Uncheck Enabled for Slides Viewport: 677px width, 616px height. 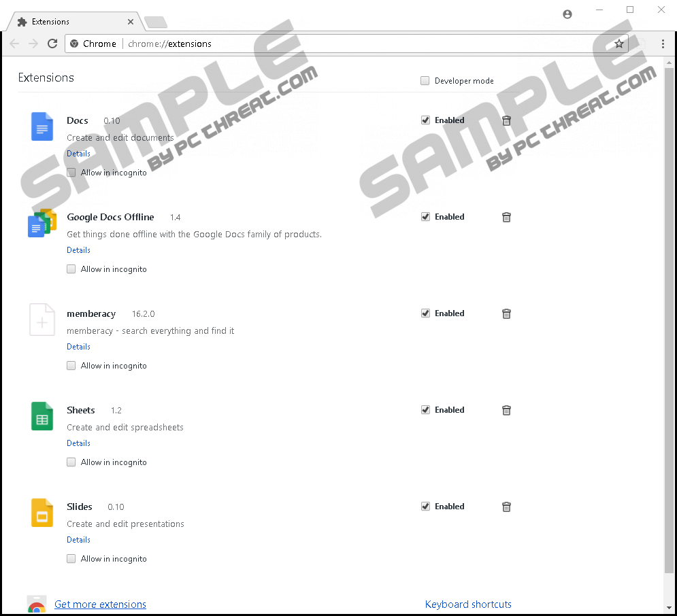pyautogui.click(x=425, y=507)
